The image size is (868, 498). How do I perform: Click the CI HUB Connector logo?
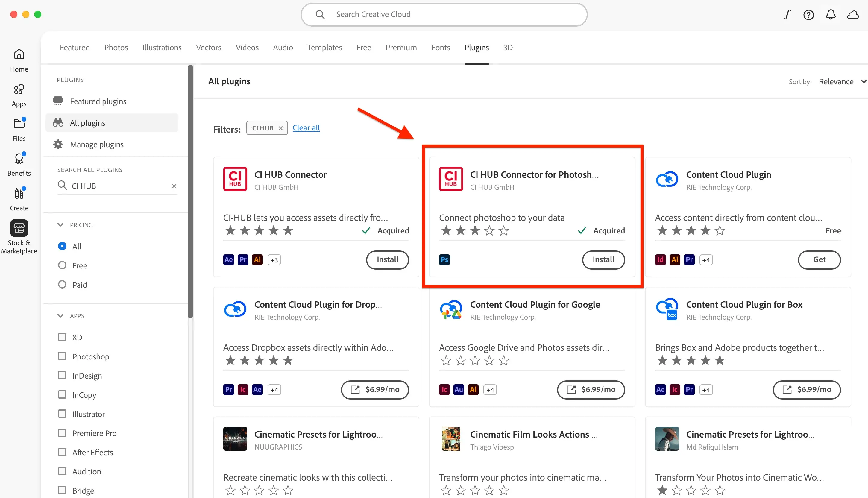[235, 179]
